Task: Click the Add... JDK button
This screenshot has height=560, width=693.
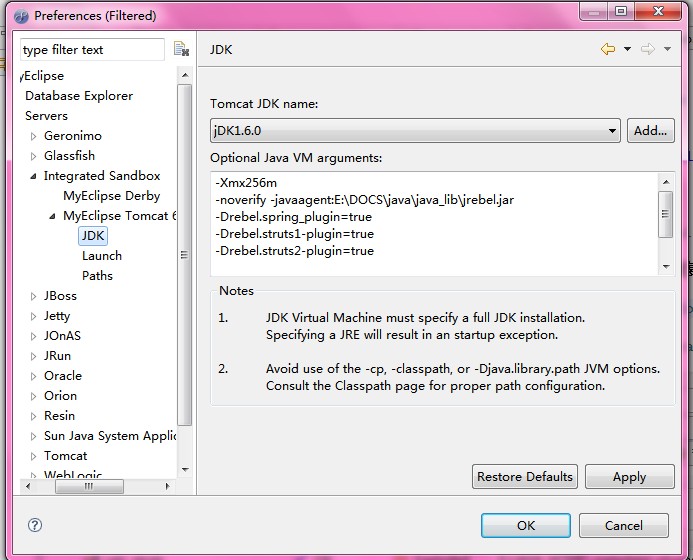Action: 650,130
